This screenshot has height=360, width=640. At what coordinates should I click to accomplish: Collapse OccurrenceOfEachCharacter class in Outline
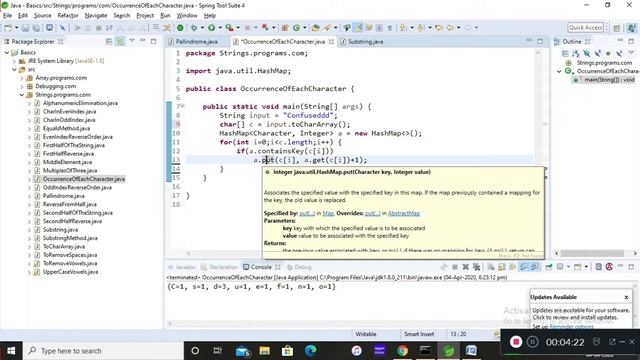point(559,71)
